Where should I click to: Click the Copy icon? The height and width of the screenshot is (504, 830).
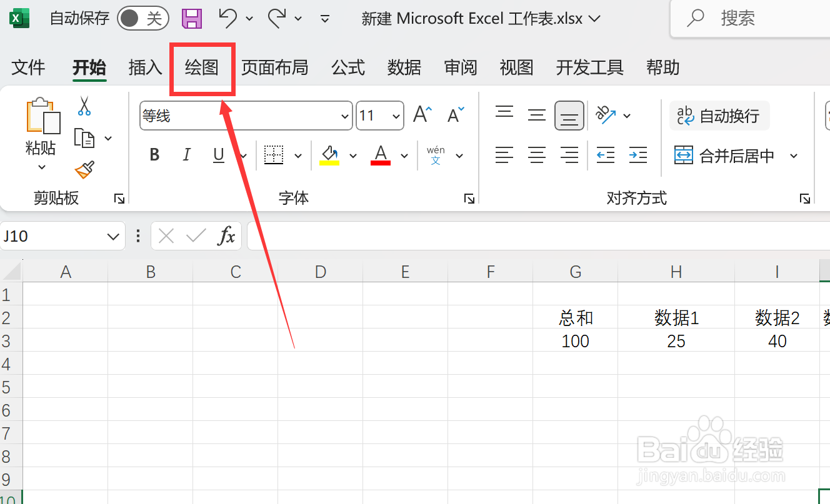pyautogui.click(x=84, y=138)
